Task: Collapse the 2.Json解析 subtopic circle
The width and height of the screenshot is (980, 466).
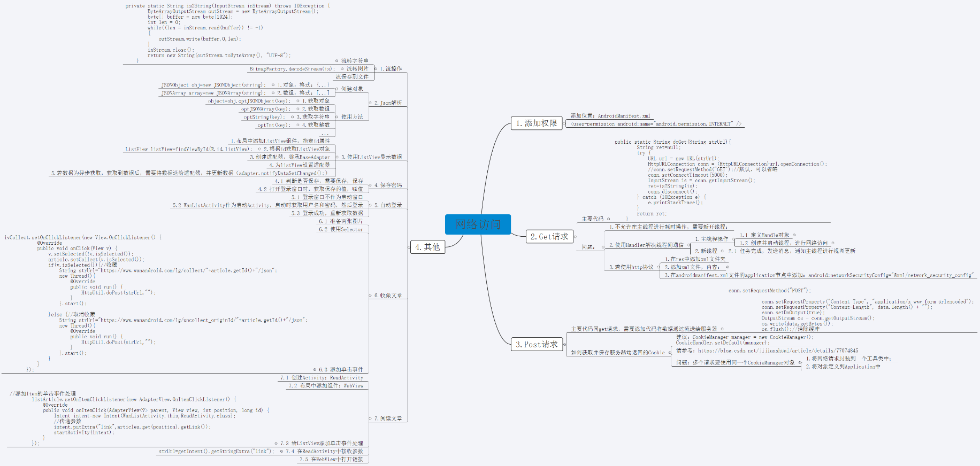Action: (x=370, y=103)
